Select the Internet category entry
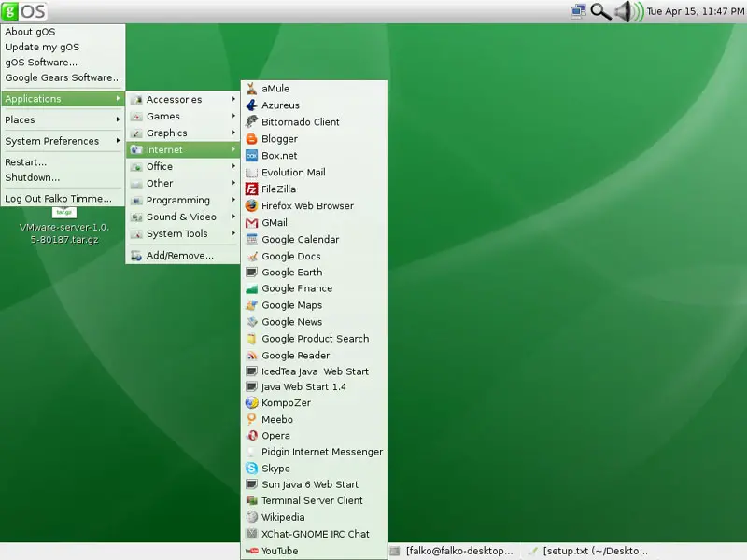 pyautogui.click(x=183, y=149)
